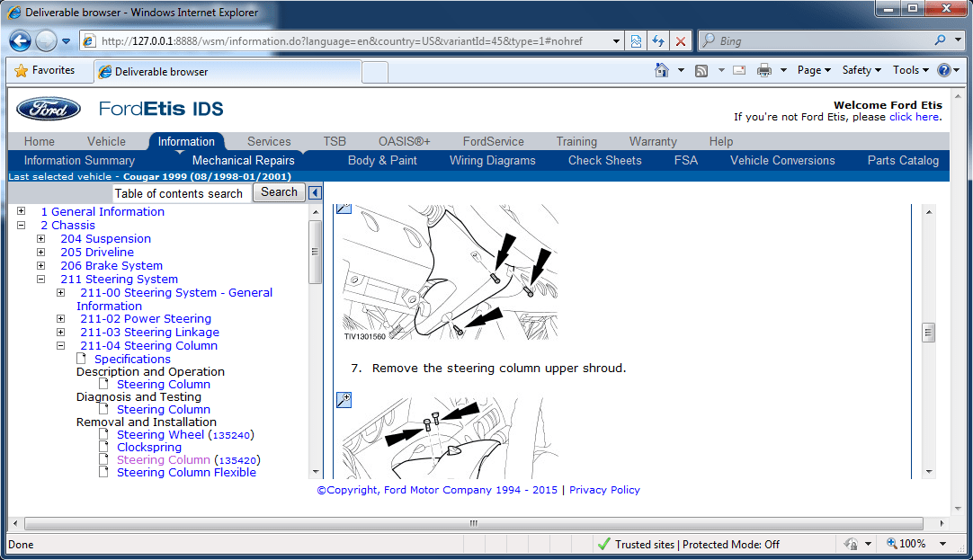Open the Specifications document link
This screenshot has height=560, width=973.
pos(132,359)
